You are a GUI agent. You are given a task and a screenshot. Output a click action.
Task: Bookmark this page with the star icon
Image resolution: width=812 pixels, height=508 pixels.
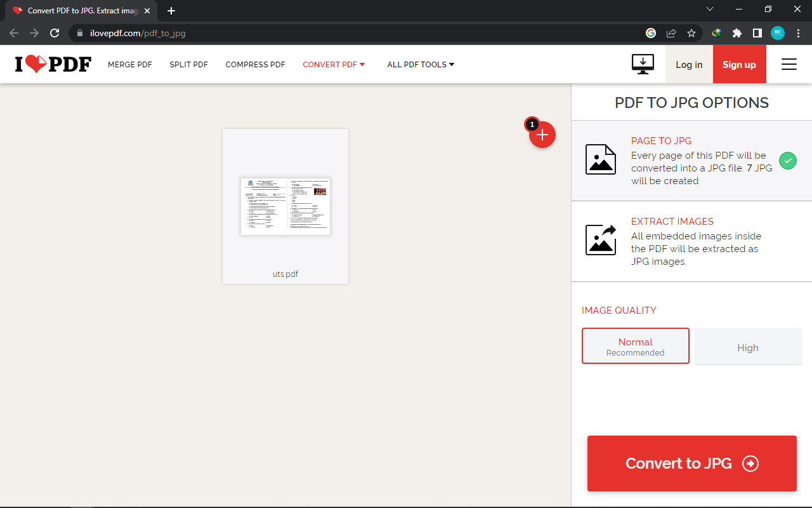(691, 33)
